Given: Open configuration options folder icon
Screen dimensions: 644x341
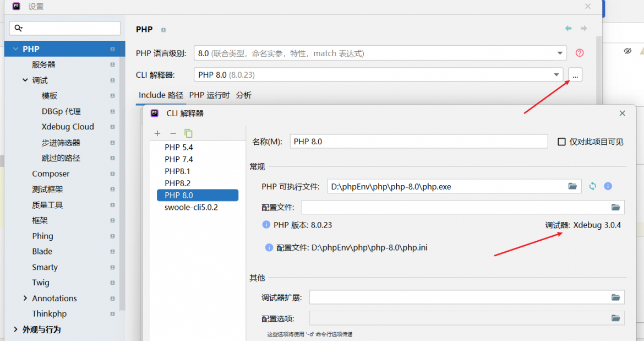Looking at the screenshot, I should coord(615,317).
